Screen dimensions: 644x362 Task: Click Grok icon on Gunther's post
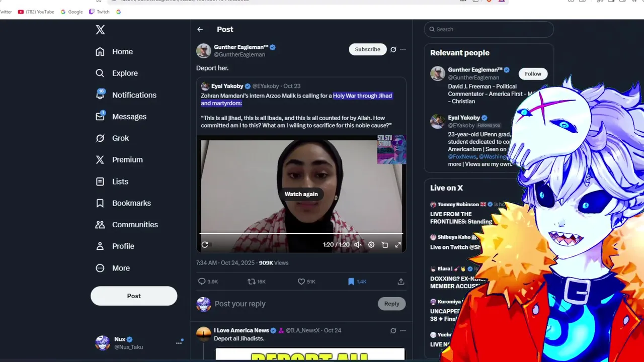(393, 50)
